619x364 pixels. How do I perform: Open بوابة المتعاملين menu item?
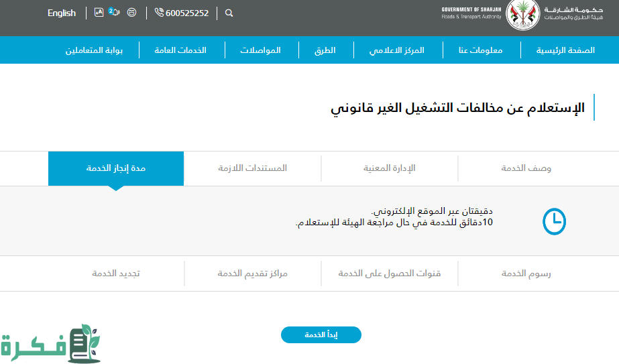[x=94, y=50]
